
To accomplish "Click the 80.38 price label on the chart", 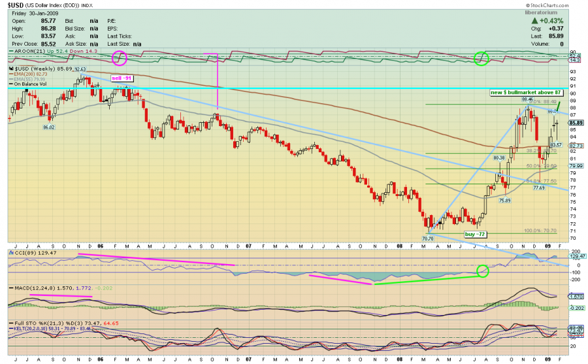I will (499, 158).
